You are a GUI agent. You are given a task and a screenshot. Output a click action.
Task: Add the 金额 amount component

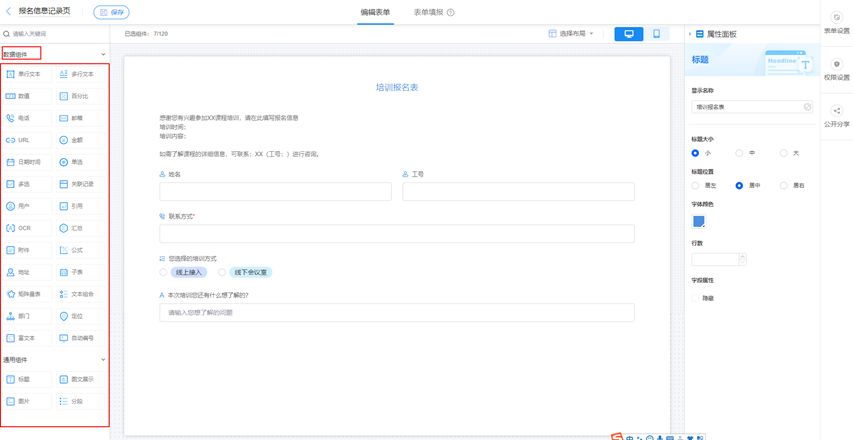[x=81, y=140]
